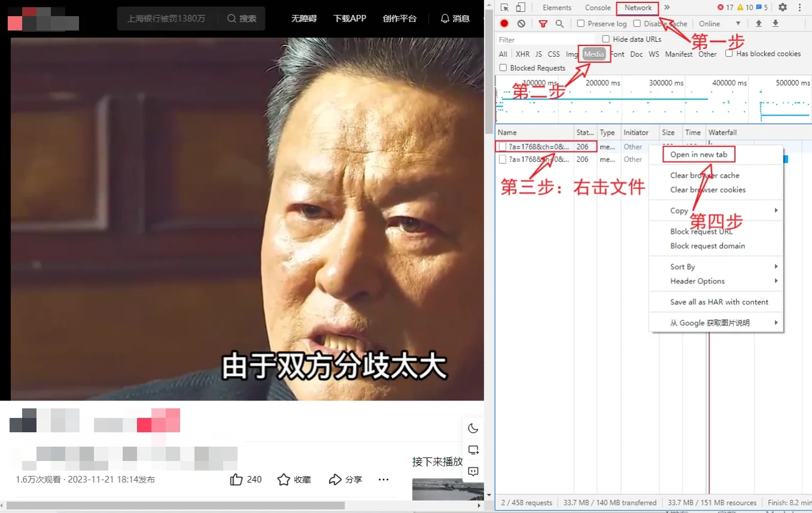812x513 pixels.
Task: Click the 收藏 favorite button
Action: 294,479
